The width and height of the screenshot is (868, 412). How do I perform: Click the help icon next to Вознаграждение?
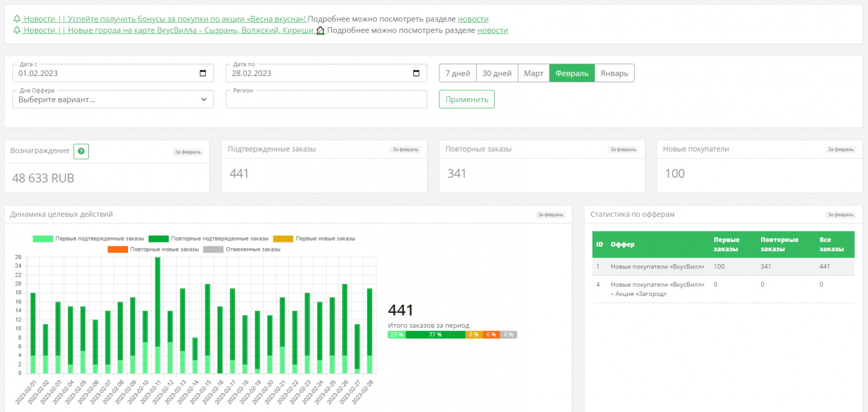pos(81,151)
